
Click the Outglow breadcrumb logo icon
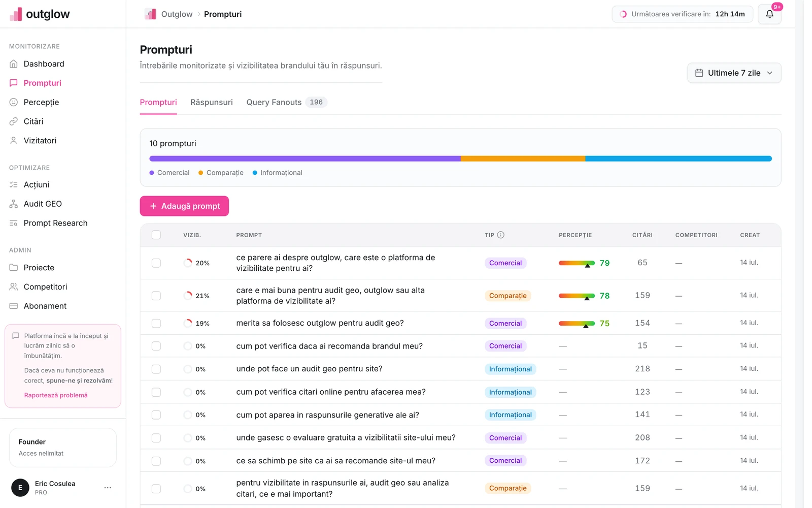[150, 14]
